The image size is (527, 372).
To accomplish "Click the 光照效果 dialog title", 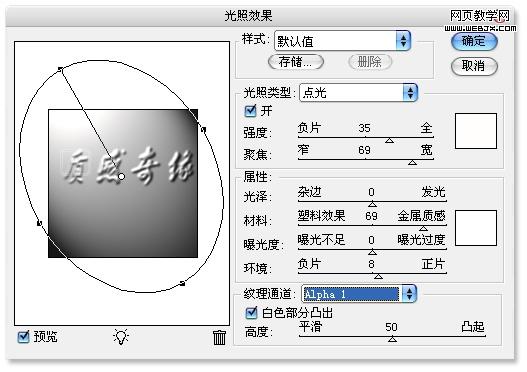I will coord(248,15).
